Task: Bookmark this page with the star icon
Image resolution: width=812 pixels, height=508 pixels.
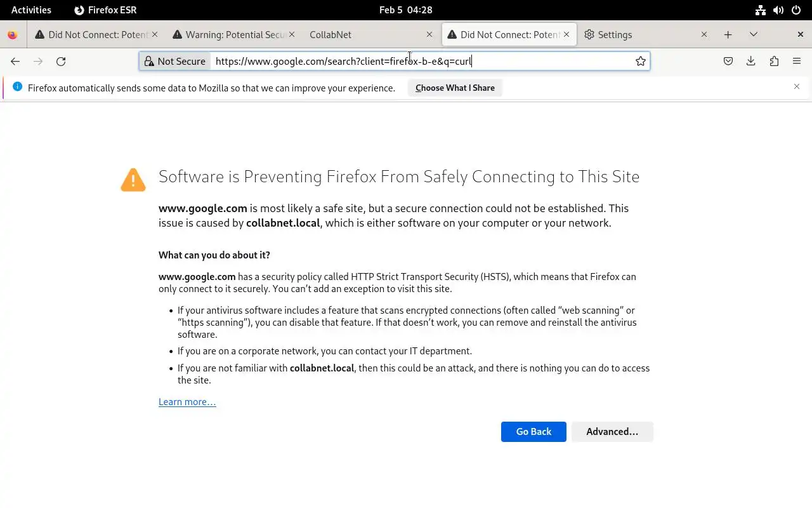Action: coord(641,62)
